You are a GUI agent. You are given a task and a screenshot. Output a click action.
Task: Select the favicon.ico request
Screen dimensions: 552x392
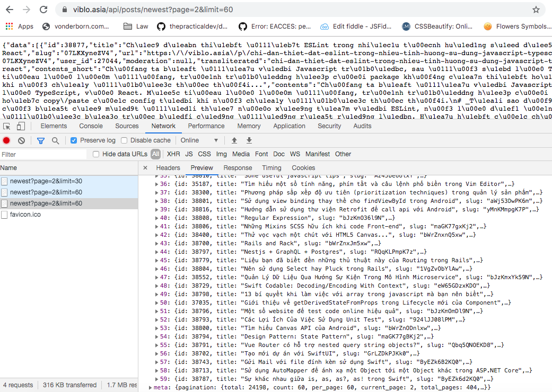[69, 215]
